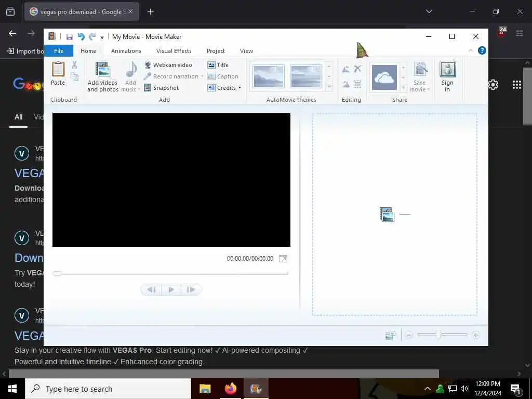Click the Paste clipboard icon
532x399 pixels.
pyautogui.click(x=58, y=69)
